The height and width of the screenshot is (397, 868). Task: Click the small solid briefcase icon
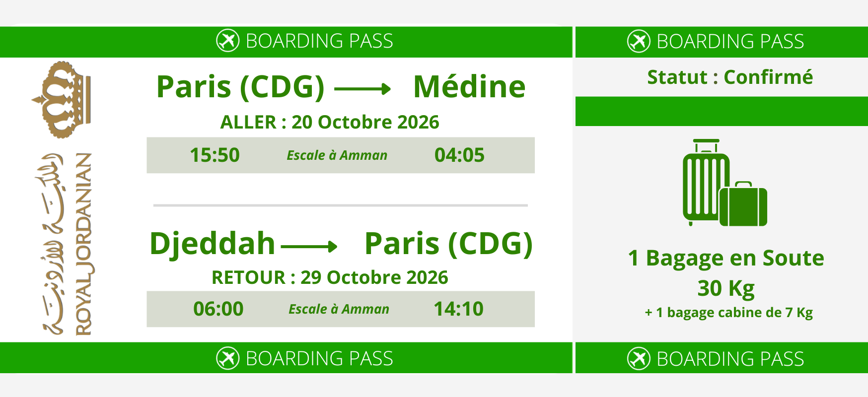point(744,205)
